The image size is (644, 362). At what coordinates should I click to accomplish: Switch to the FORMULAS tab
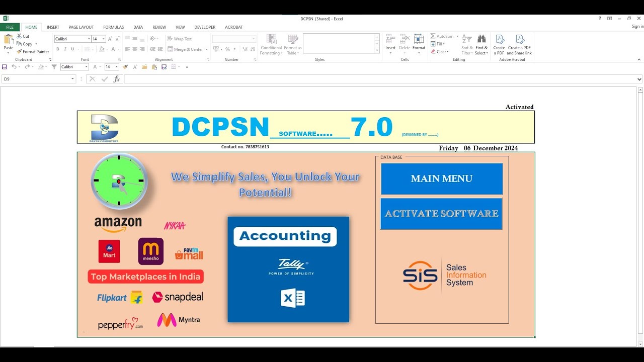point(113,27)
